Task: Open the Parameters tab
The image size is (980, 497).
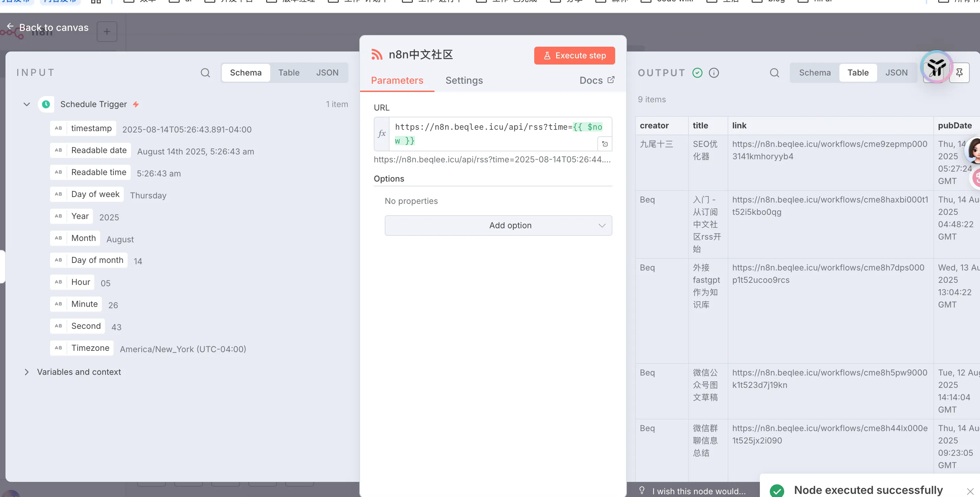Action: 397,80
